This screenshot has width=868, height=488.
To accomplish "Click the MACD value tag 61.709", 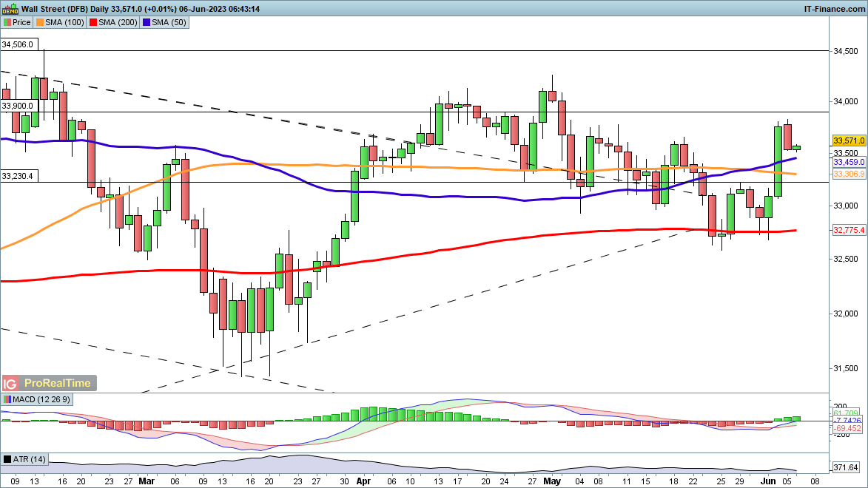I will (847, 413).
